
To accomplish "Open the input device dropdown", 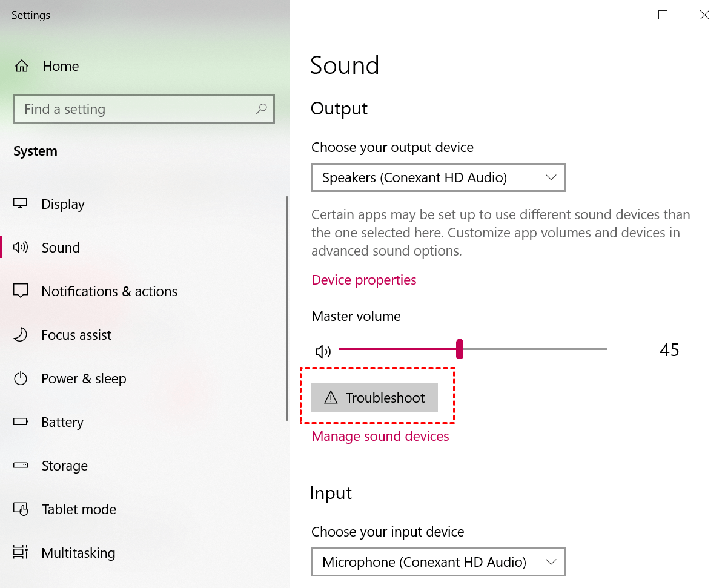I will pyautogui.click(x=438, y=562).
